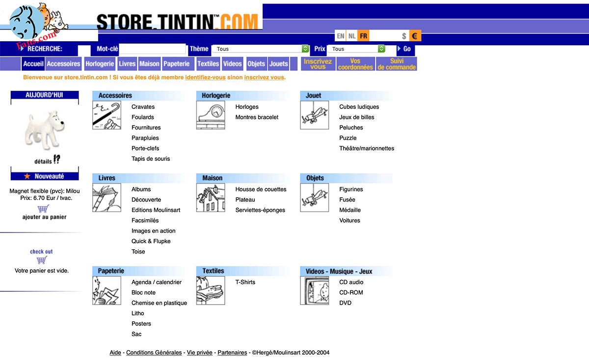The image size is (589, 364).
Task: Open the Tapis de souris link
Action: (x=151, y=159)
